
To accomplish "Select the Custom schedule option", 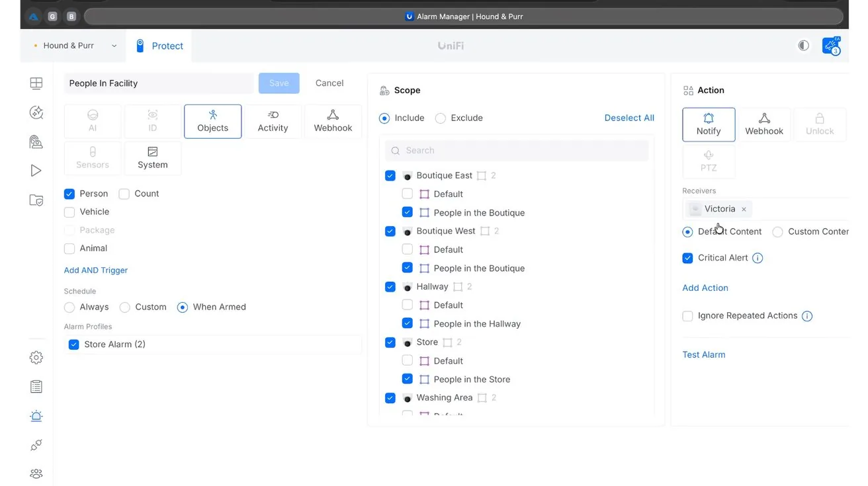I will pyautogui.click(x=124, y=307).
